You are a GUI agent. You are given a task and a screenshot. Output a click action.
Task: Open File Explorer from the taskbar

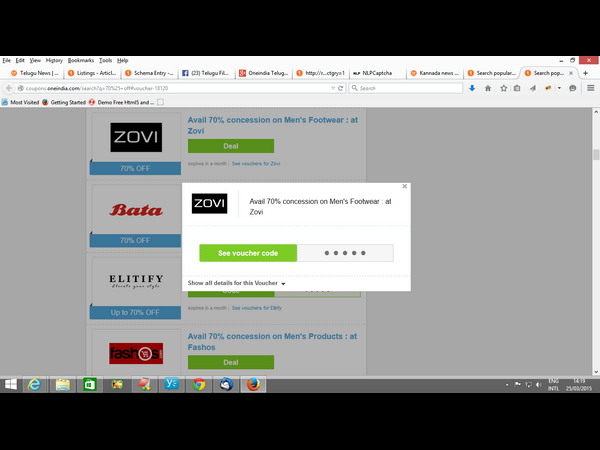coord(63,384)
